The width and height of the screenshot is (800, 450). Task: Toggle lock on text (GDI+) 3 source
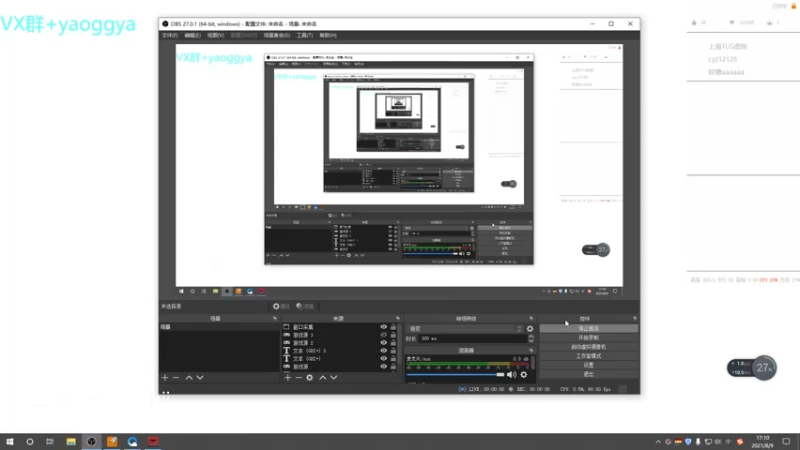click(393, 351)
